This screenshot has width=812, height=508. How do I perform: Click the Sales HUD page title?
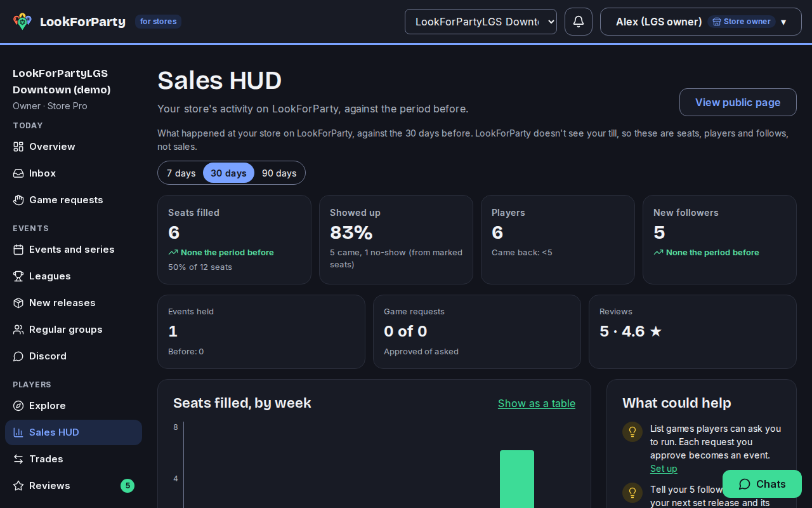click(219, 81)
